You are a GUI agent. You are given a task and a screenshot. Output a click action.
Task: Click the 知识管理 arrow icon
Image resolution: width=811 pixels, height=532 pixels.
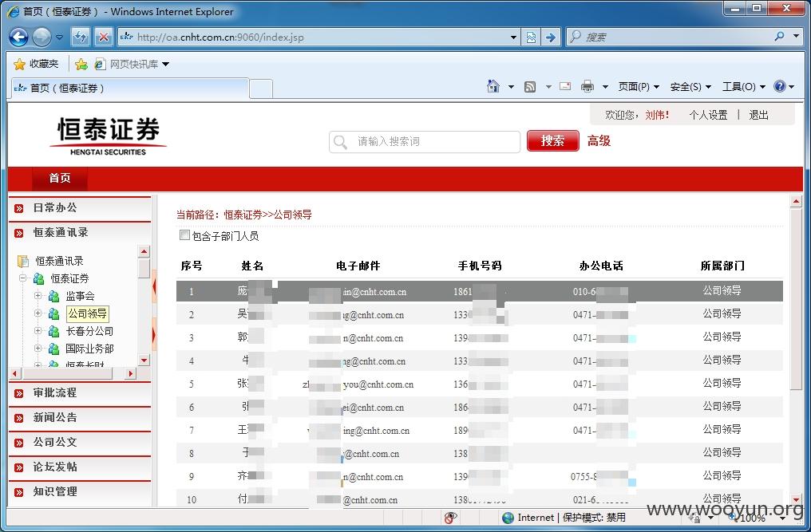[x=19, y=492]
